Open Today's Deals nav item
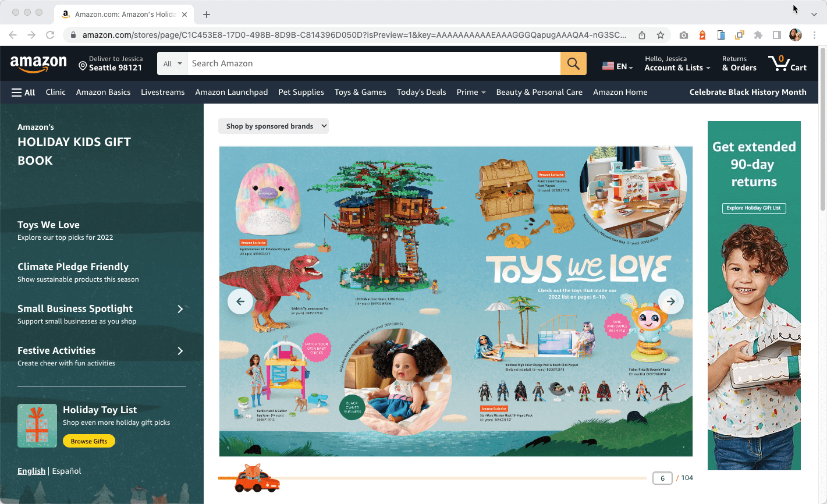Viewport: 827px width, 504px height. [421, 92]
